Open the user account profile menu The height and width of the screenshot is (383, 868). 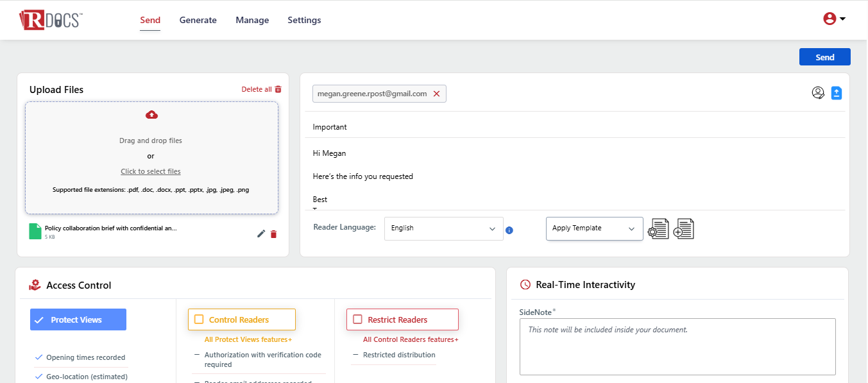pos(835,19)
